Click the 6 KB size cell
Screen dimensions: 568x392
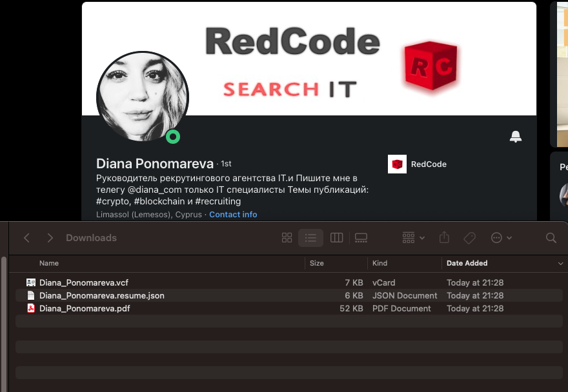[x=354, y=296]
